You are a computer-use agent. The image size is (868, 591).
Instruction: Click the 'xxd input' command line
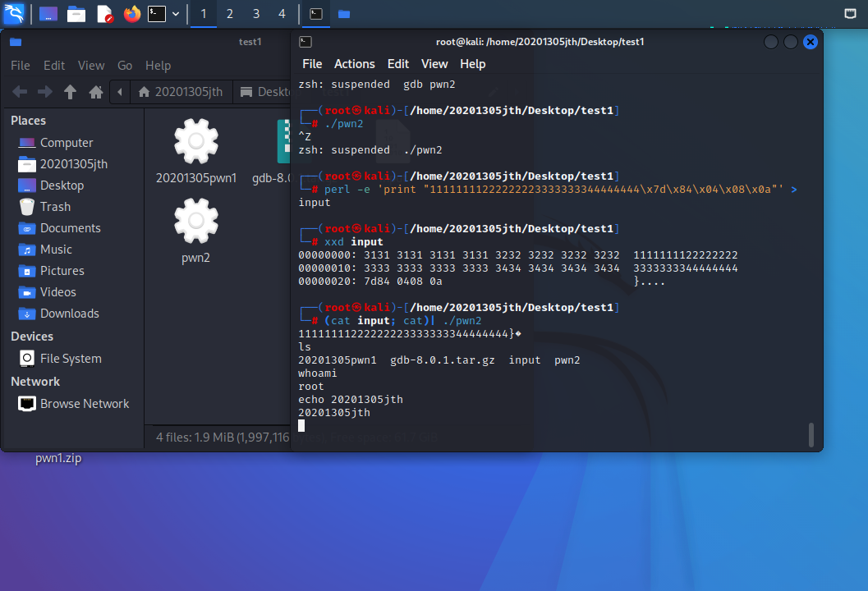[x=354, y=242]
